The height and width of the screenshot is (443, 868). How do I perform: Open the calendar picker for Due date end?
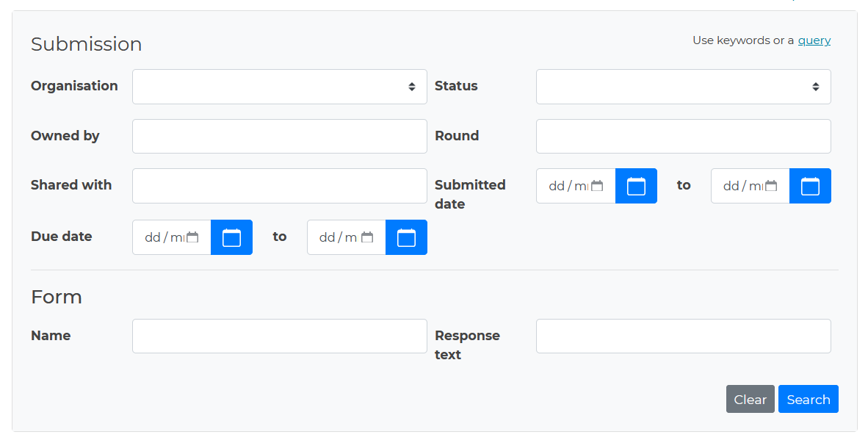[406, 237]
